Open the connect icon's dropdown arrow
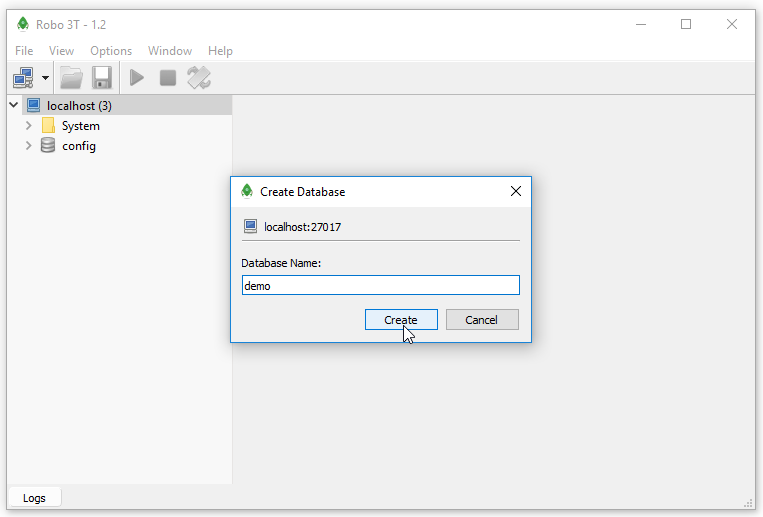This screenshot has width=763, height=517. [45, 78]
